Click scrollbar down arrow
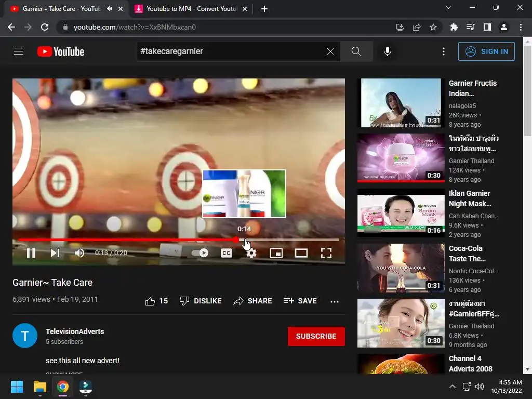The height and width of the screenshot is (399, 532). click(528, 369)
